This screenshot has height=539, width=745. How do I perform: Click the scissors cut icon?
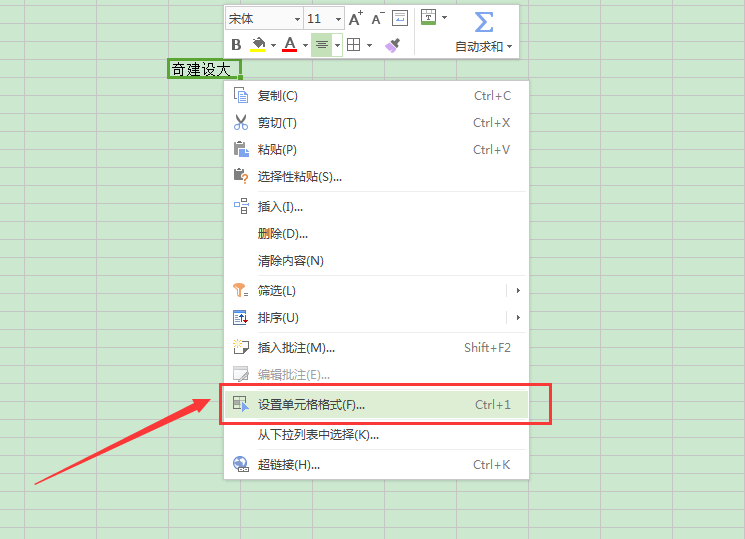(x=241, y=123)
